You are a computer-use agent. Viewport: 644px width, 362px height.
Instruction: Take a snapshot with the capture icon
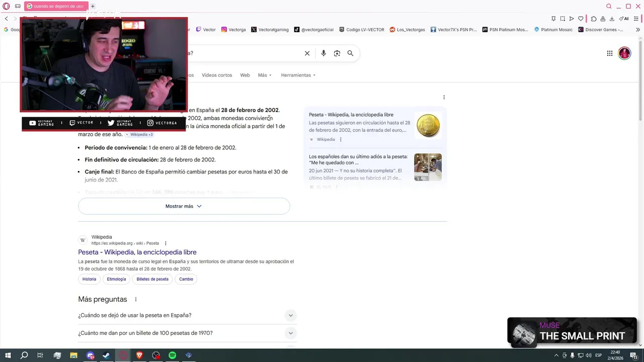point(562,19)
